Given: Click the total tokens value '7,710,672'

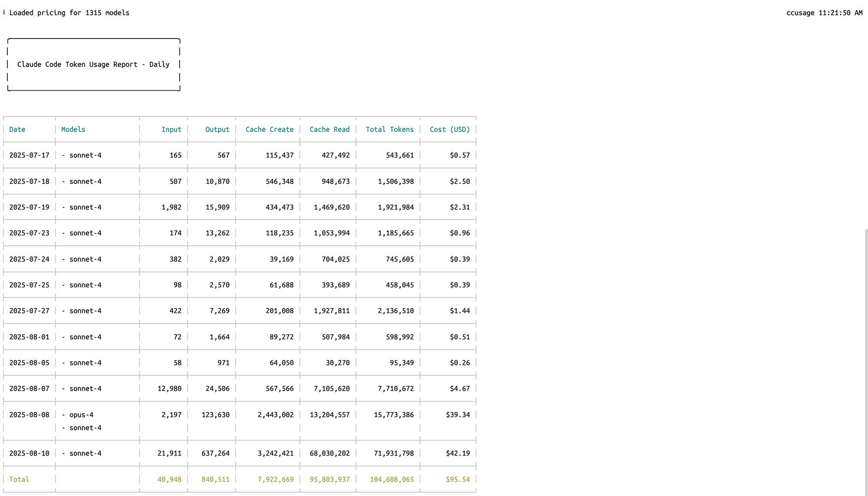Looking at the screenshot, I should 396,388.
